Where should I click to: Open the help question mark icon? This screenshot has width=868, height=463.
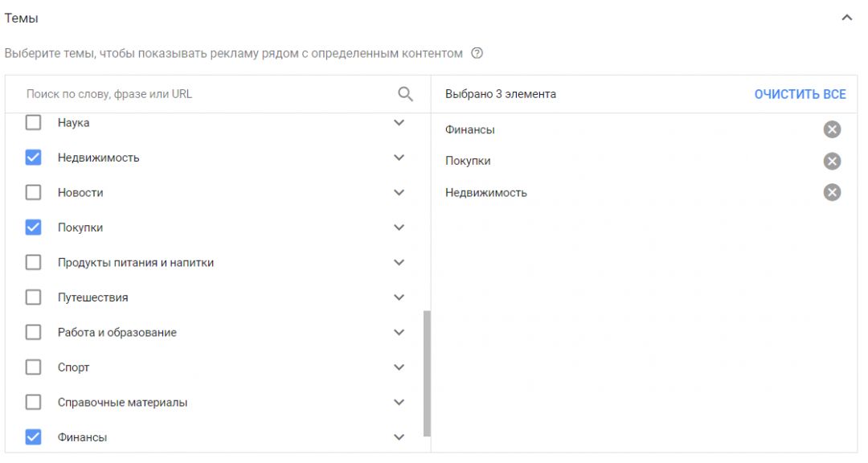click(477, 53)
